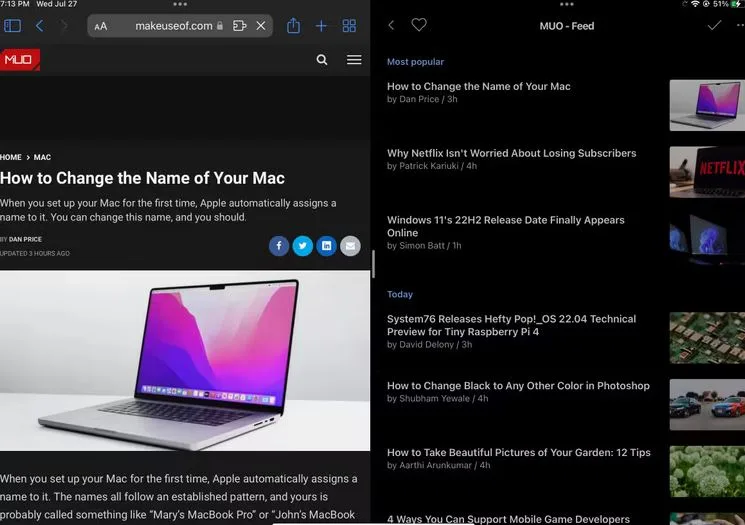This screenshot has height=525, width=745.
Task: Open Windows 11's 22H2 Release Date article
Action: click(506, 226)
